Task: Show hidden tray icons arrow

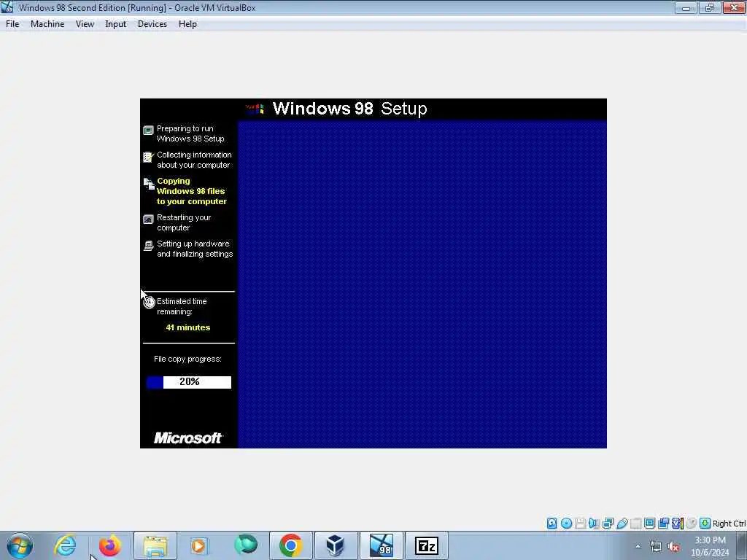Action: pyautogui.click(x=638, y=546)
